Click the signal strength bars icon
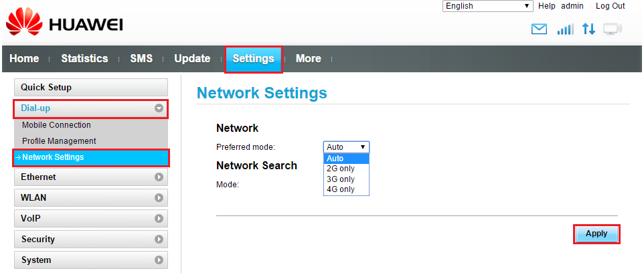 coord(565,29)
